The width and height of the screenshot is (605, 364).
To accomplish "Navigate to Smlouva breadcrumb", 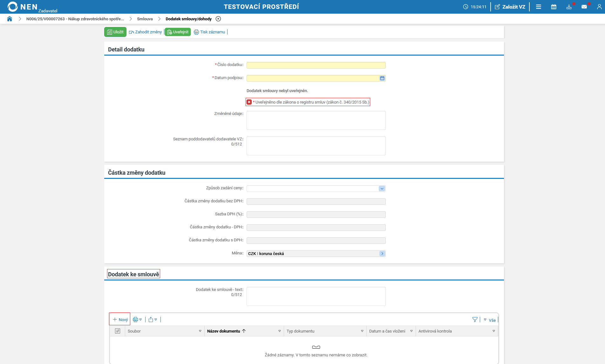I will coord(145,19).
